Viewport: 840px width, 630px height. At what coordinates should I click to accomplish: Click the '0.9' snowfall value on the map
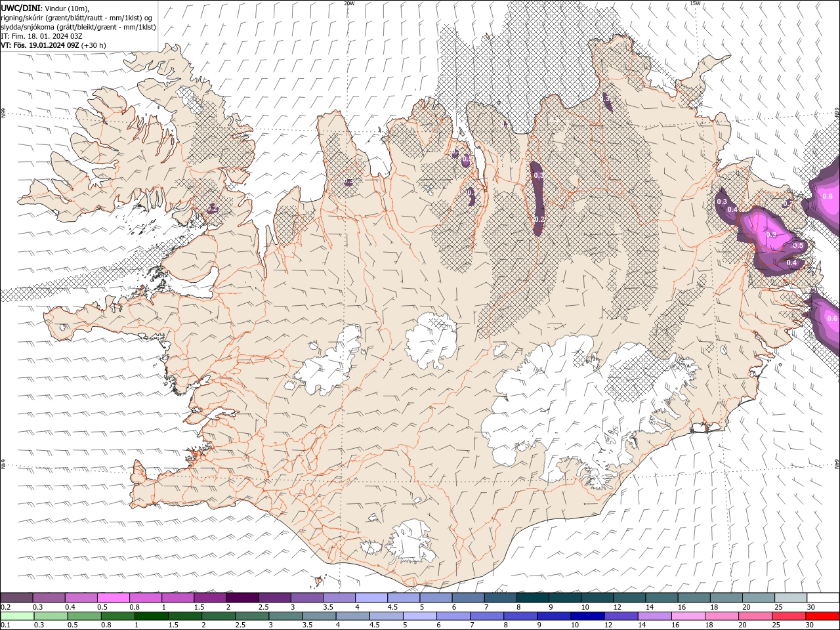tap(771, 234)
